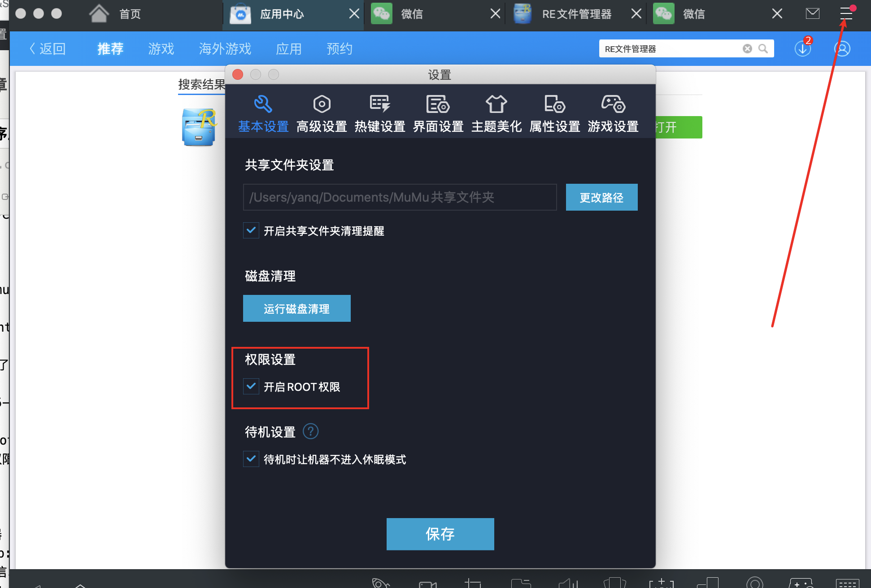Click the 更改路径 change path button

601,197
